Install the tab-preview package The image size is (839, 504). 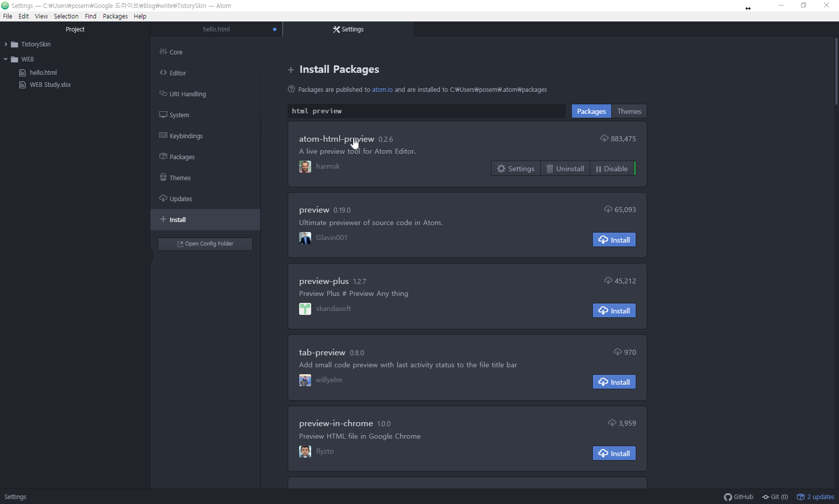(614, 382)
